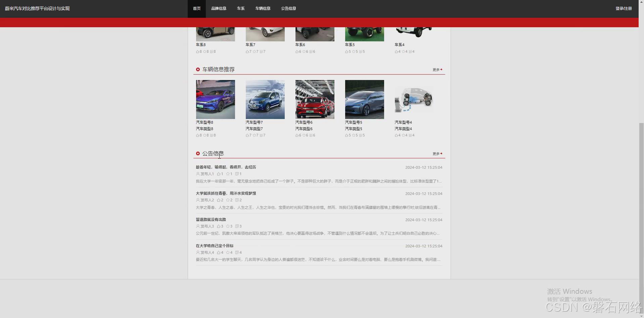Viewport: 644px width, 318px height.
Task: Click the site title 蔚来汽车对比推荐平台设计与实现
Action: [37, 8]
